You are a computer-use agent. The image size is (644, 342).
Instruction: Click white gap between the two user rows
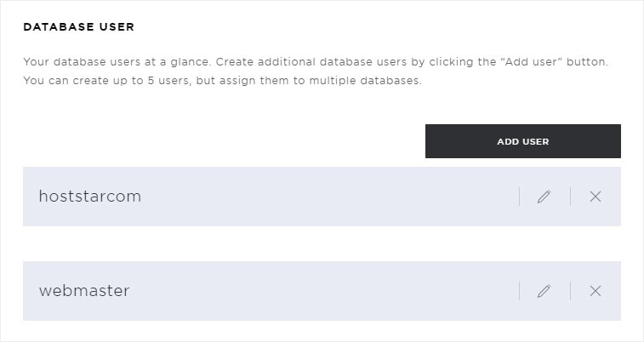click(322, 243)
